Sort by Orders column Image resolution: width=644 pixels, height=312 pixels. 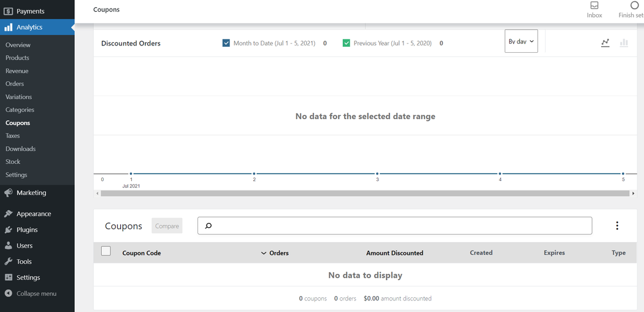[x=275, y=253]
